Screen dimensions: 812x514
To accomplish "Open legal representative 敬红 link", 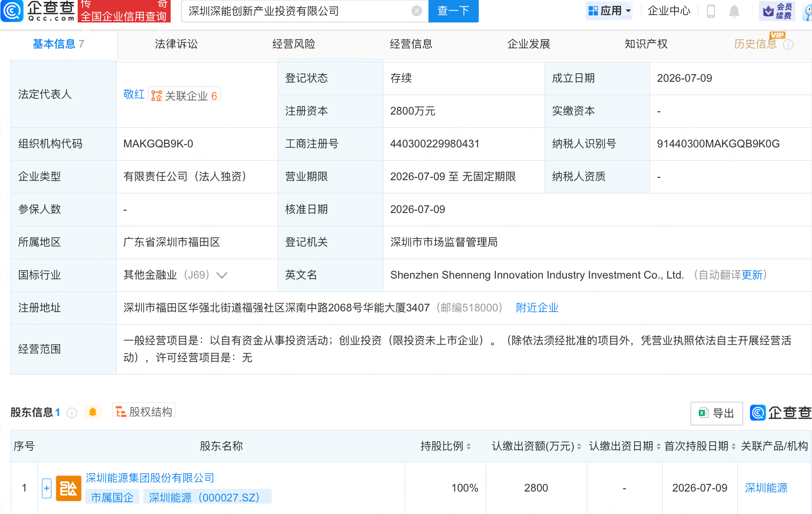I will (x=134, y=94).
